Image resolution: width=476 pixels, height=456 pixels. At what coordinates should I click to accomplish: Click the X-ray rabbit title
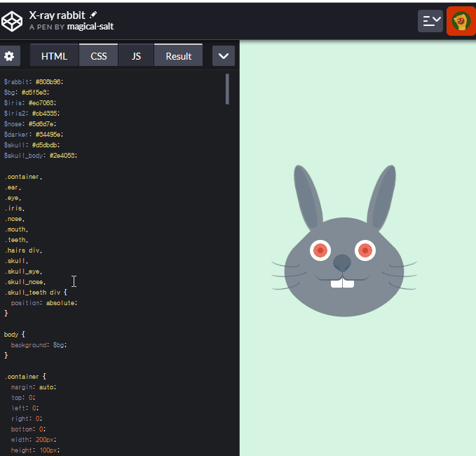click(x=57, y=15)
